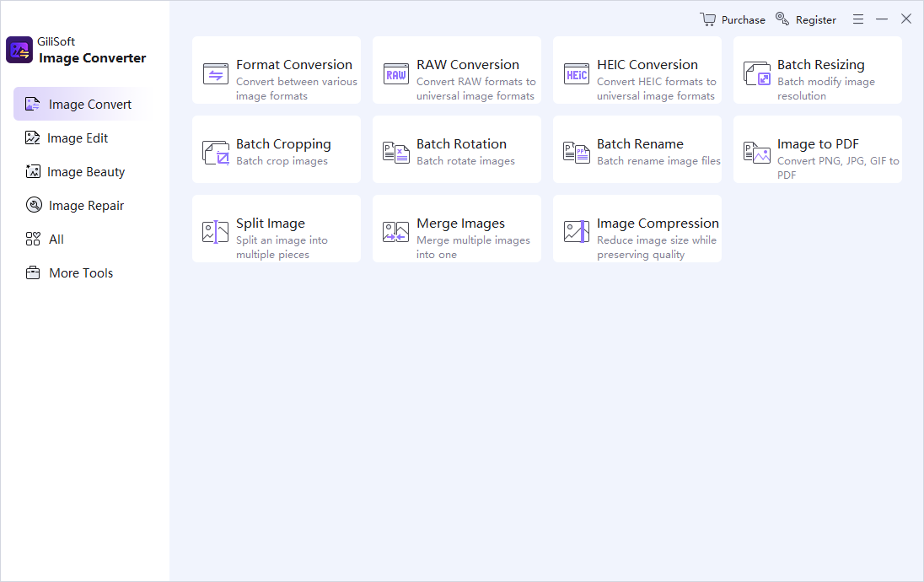924x582 pixels.
Task: Click the Image Compression icon
Action: pos(577,232)
